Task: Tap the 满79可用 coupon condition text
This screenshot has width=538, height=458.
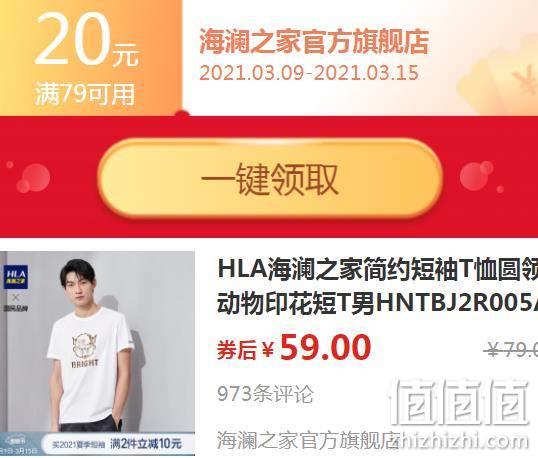Action: pyautogui.click(x=85, y=94)
